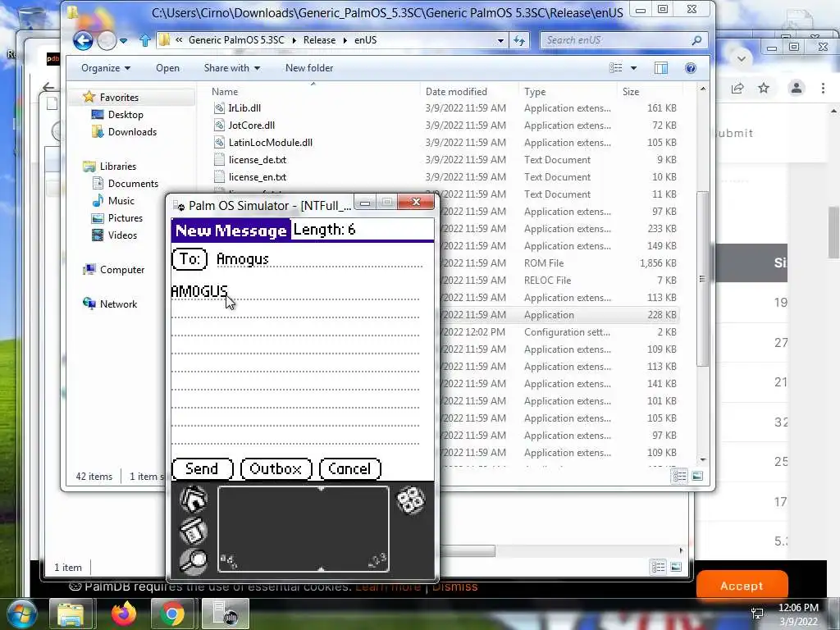Image resolution: width=840 pixels, height=630 pixels.
Task: Tap the Palm Find magnifier icon
Action: (x=194, y=562)
